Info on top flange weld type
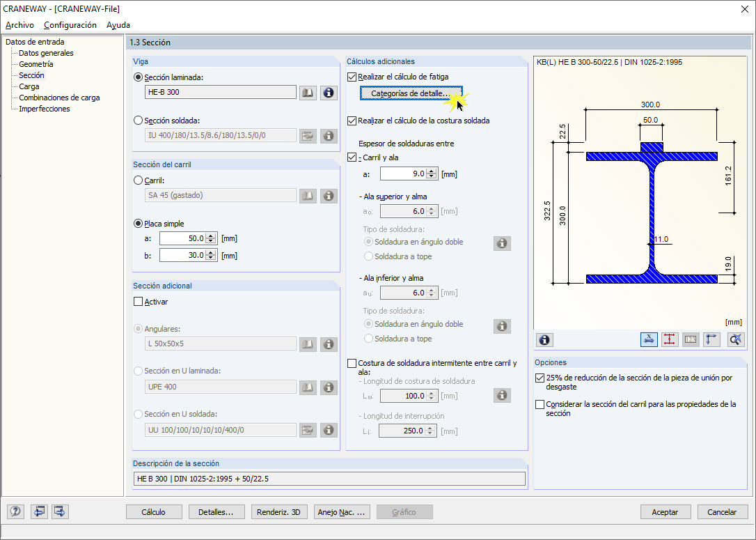This screenshot has height=540, width=756. point(502,243)
